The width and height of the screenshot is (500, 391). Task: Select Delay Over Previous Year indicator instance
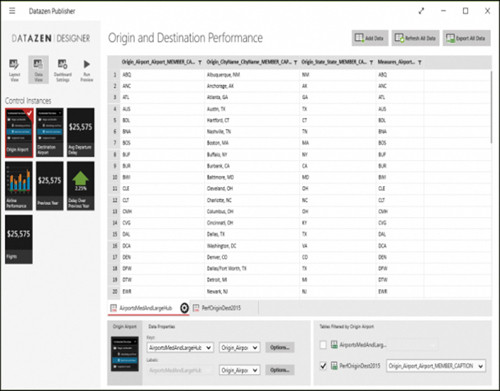click(80, 186)
